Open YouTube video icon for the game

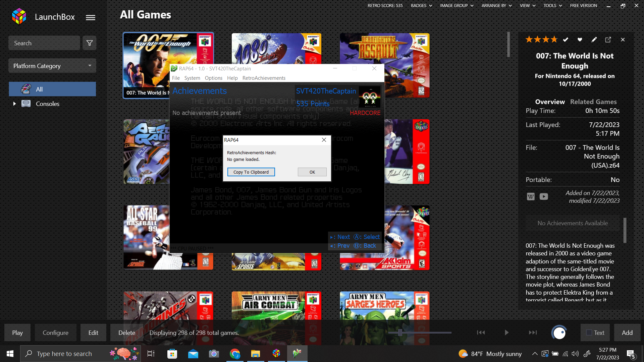coord(544,197)
